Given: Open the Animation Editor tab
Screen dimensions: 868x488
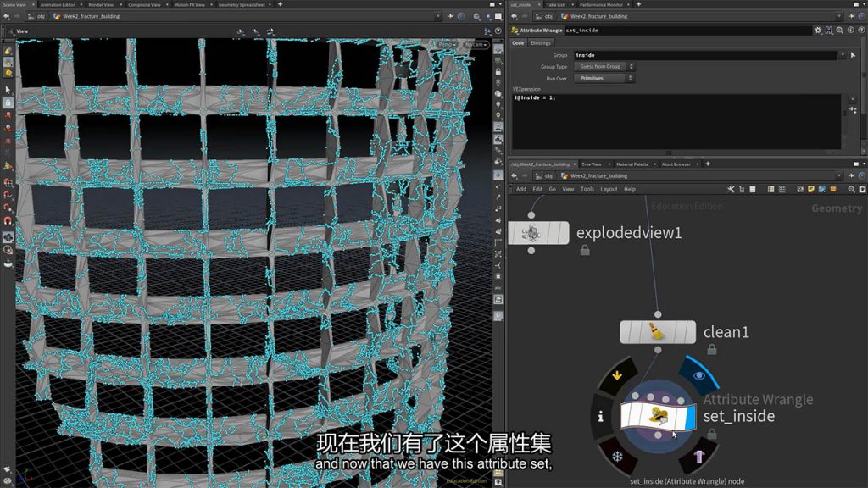Looking at the screenshot, I should point(58,4).
